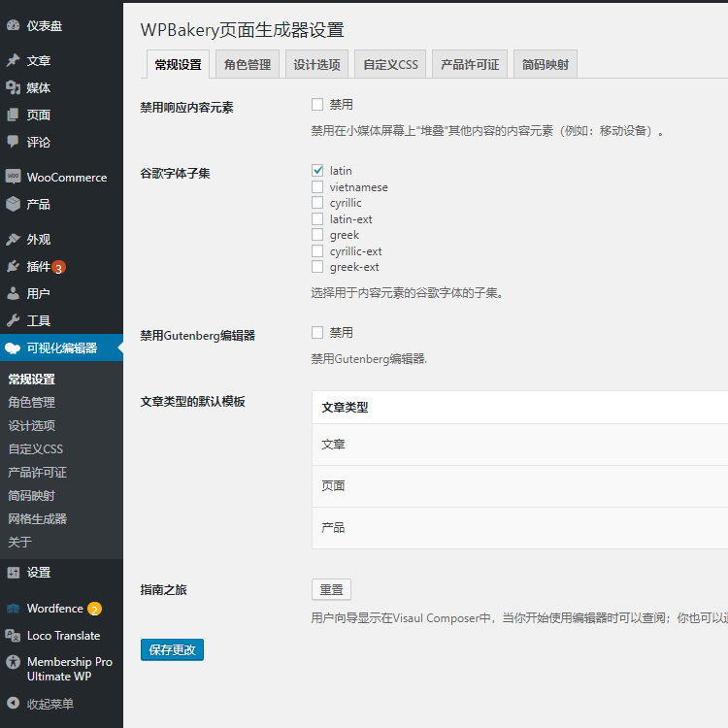The height and width of the screenshot is (728, 728).
Task: Open the 产品许可证 tab
Action: 470,64
